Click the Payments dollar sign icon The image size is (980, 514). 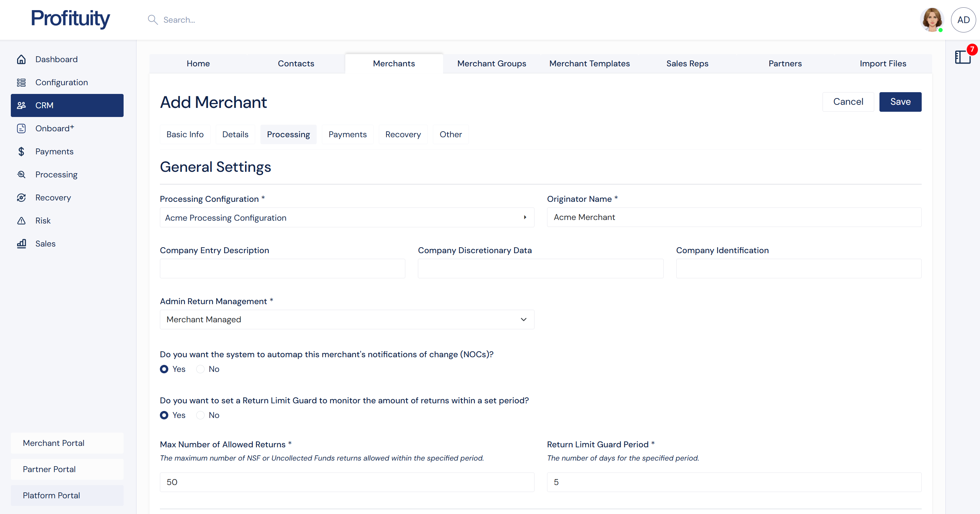point(21,152)
